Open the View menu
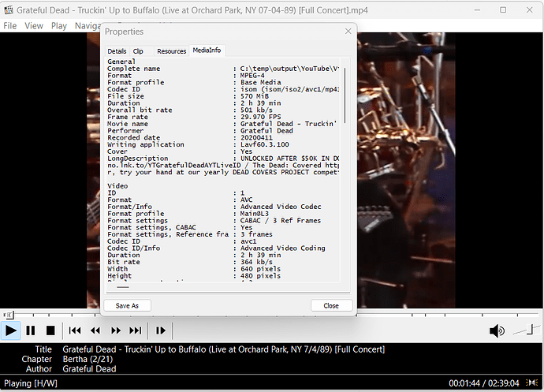Screen dimensions: 544x392 (34, 26)
